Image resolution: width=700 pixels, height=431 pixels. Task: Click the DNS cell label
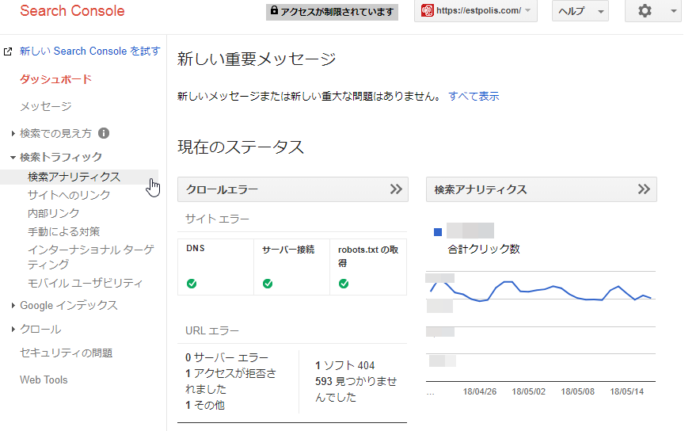(x=196, y=248)
